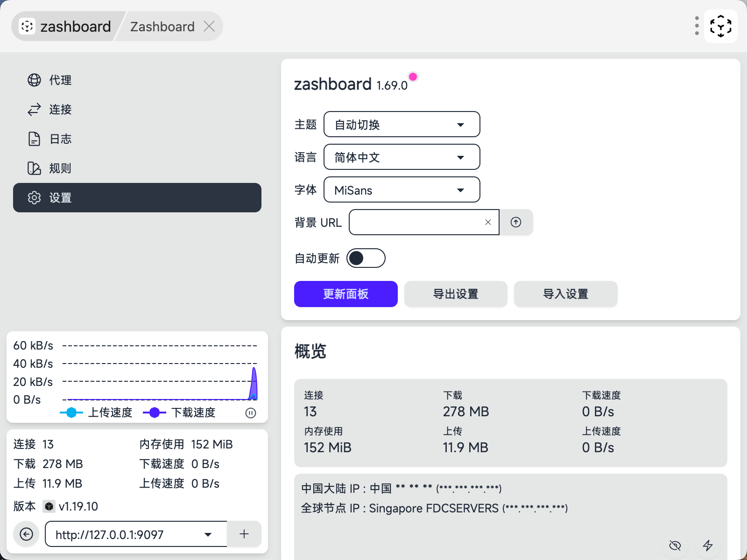Open the 主题 dropdown showing 自动切换
The height and width of the screenshot is (560, 747).
click(402, 124)
